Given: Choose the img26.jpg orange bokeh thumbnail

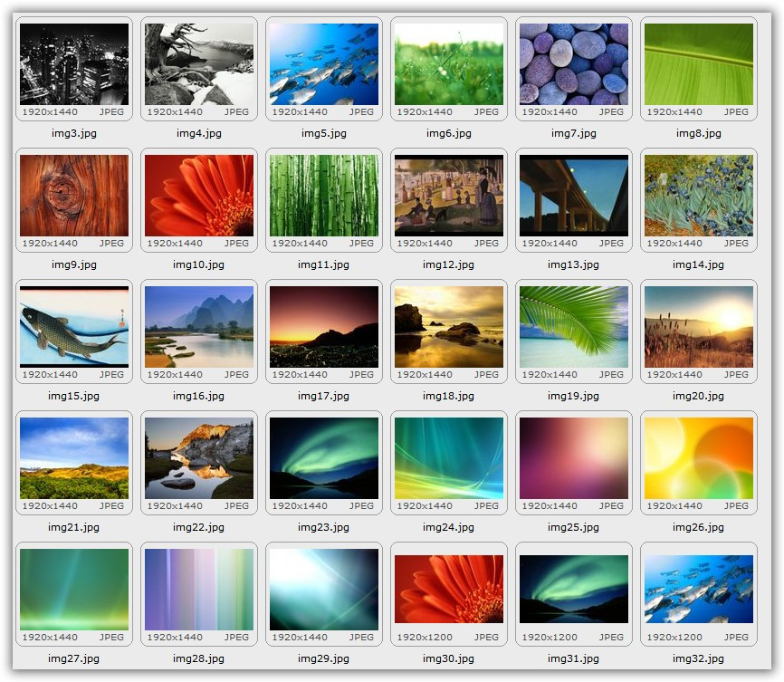Looking at the screenshot, I should (699, 458).
